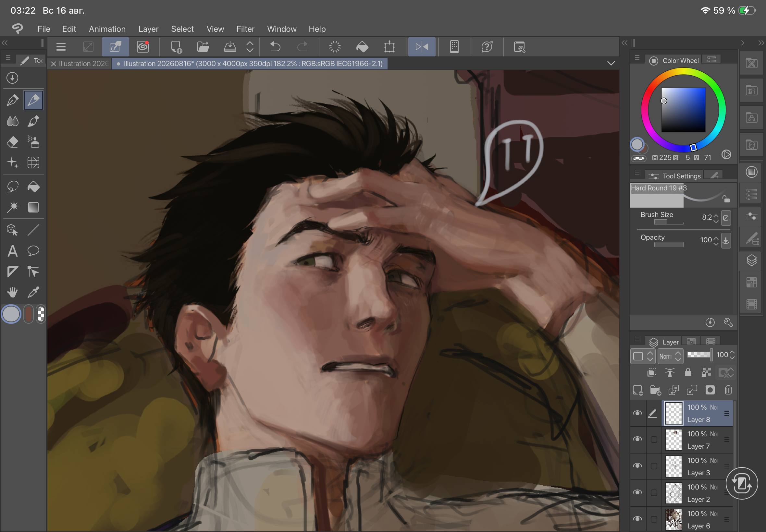Screen dimensions: 766x532
Task: Open the tool palette download arrow button
Action: click(12, 78)
